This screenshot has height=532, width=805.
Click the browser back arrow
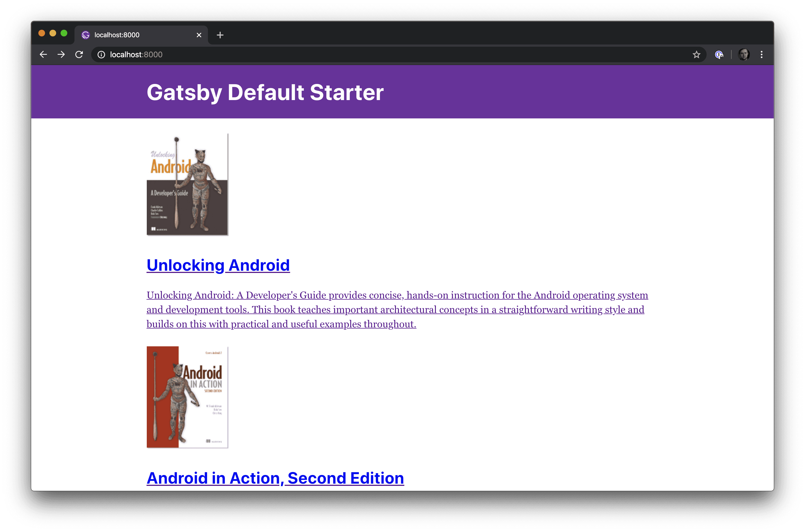[43, 55]
